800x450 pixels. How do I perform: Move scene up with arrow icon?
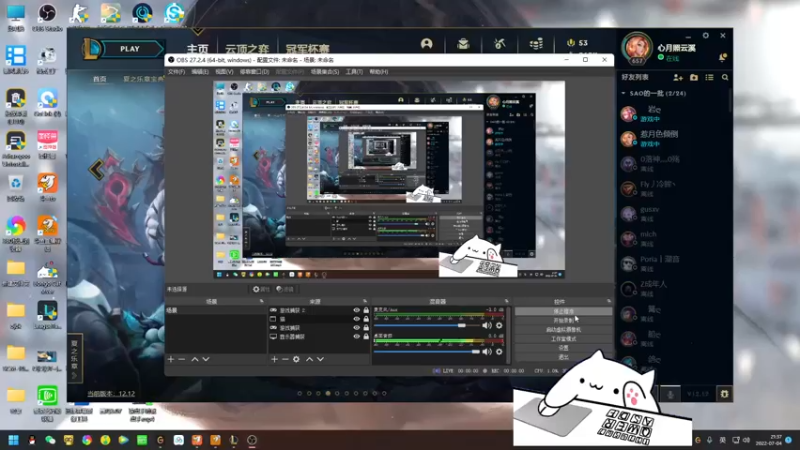[x=195, y=359]
